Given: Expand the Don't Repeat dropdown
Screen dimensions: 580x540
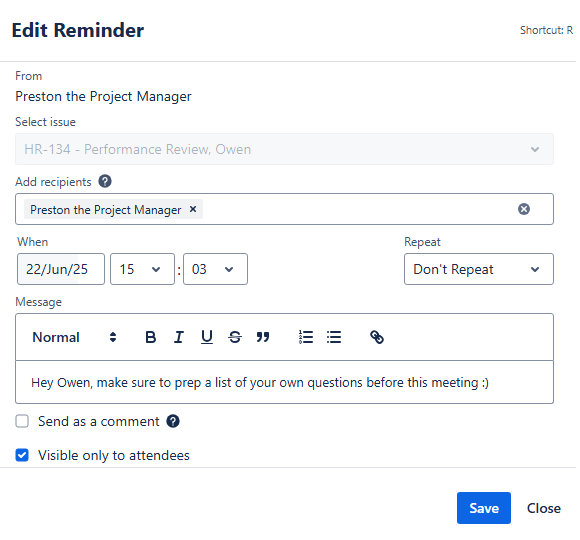Looking at the screenshot, I should pos(479,269).
